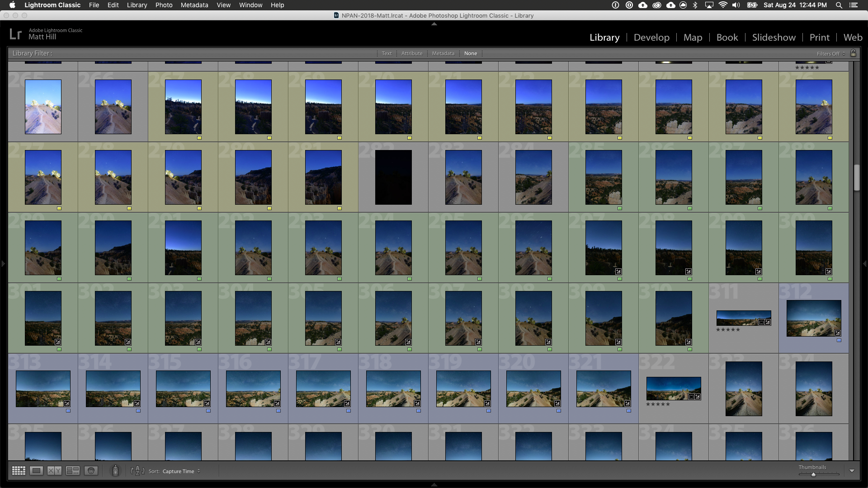Screen dimensions: 868x488
Task: Open Survey view icon
Action: point(72,471)
